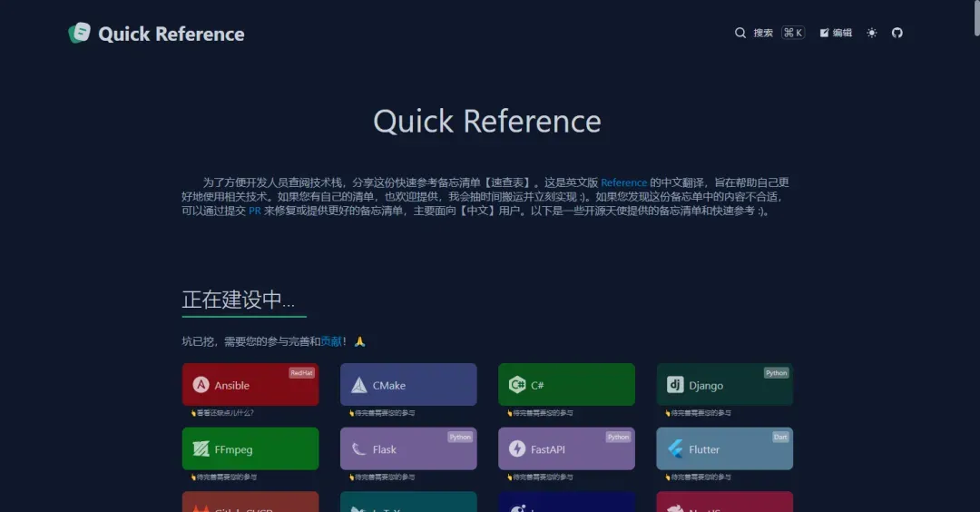Screen dimensions: 980x512
Task: Click the praying hands emoji
Action: [359, 341]
